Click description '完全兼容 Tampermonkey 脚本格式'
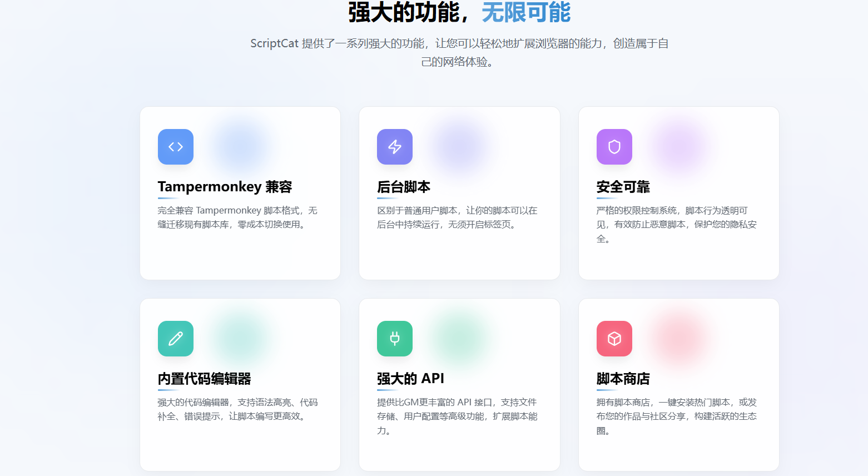 tap(237, 217)
